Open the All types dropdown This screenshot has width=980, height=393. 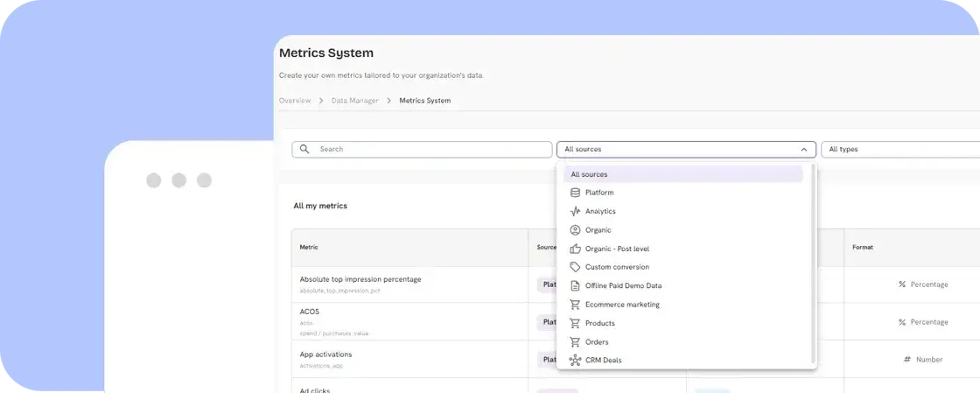point(900,150)
